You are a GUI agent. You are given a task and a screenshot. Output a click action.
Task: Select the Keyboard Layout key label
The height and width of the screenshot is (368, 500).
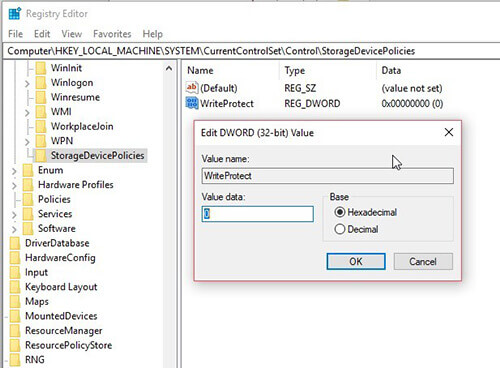pyautogui.click(x=61, y=287)
